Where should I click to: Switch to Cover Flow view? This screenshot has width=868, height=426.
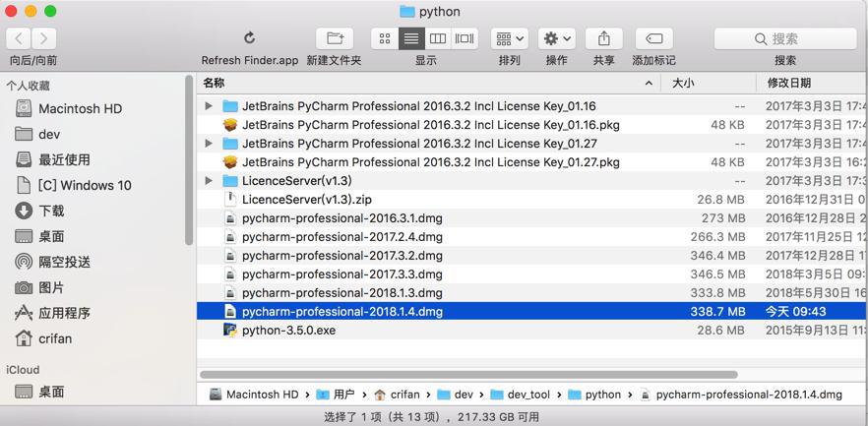point(465,38)
